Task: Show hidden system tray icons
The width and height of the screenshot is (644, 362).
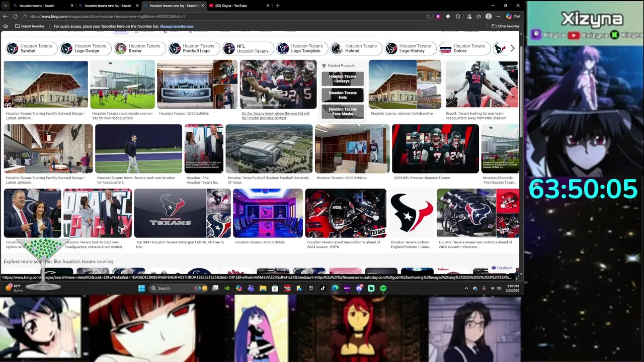Action: coord(466,288)
